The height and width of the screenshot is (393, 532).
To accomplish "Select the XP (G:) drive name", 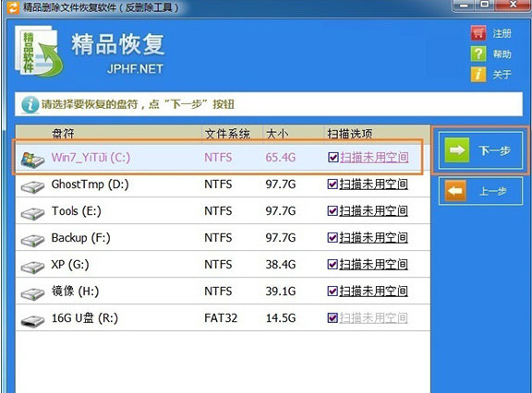I will 70,265.
